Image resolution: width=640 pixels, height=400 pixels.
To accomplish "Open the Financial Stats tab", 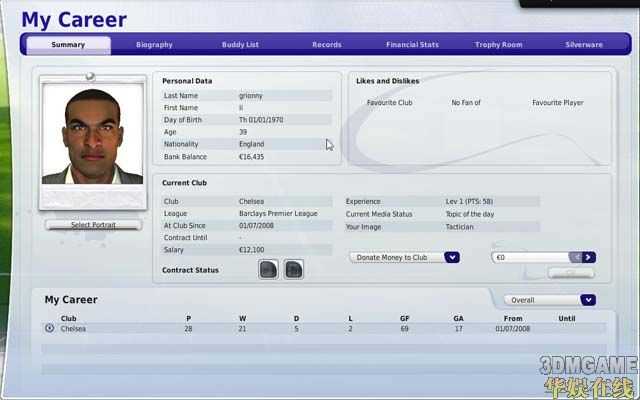I will click(412, 45).
